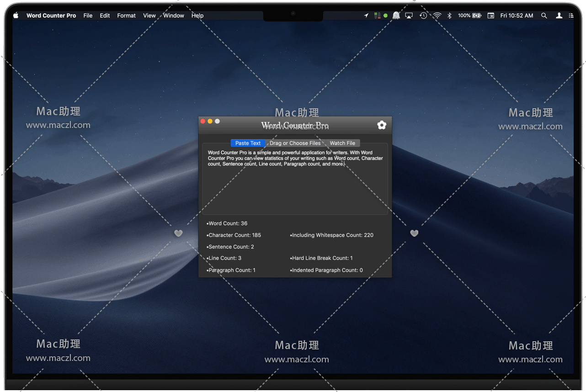Click inside the pasted text area

295,187
